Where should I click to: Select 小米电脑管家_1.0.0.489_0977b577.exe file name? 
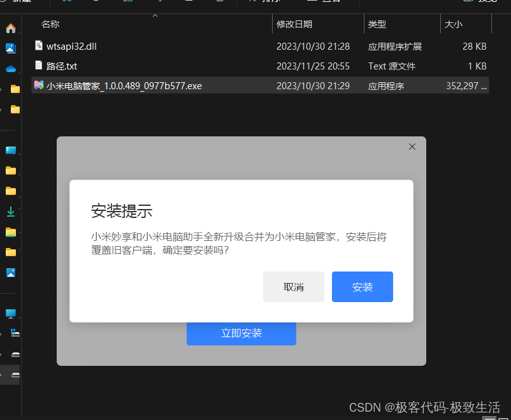(x=124, y=86)
